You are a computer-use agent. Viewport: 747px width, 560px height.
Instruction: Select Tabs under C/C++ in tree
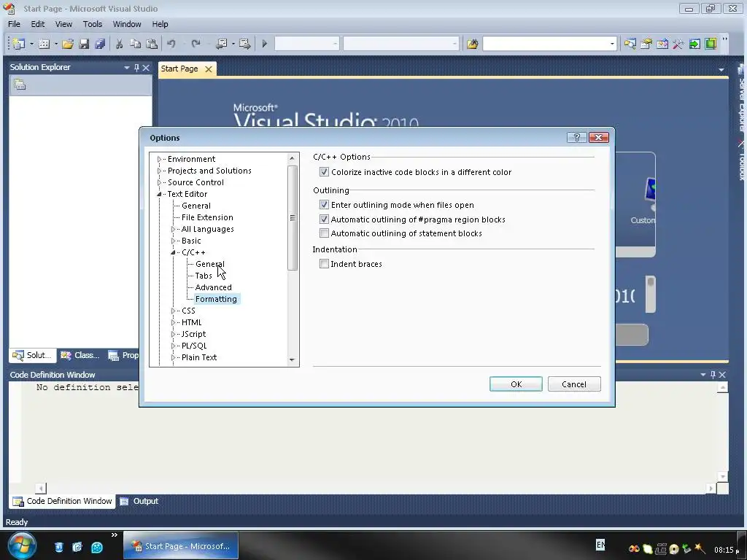coord(204,276)
